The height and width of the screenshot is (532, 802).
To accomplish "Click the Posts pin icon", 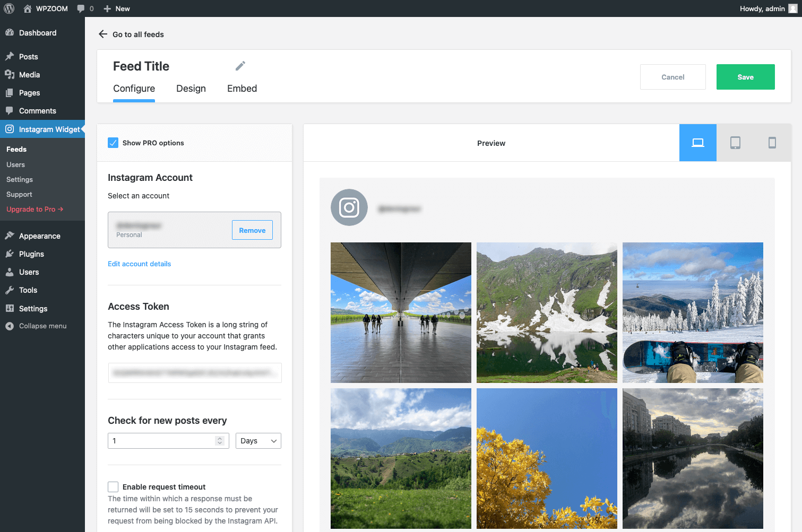I will [x=10, y=56].
